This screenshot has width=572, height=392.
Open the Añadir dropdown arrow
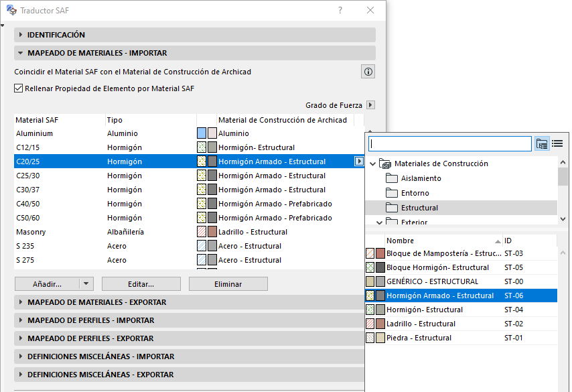86,284
